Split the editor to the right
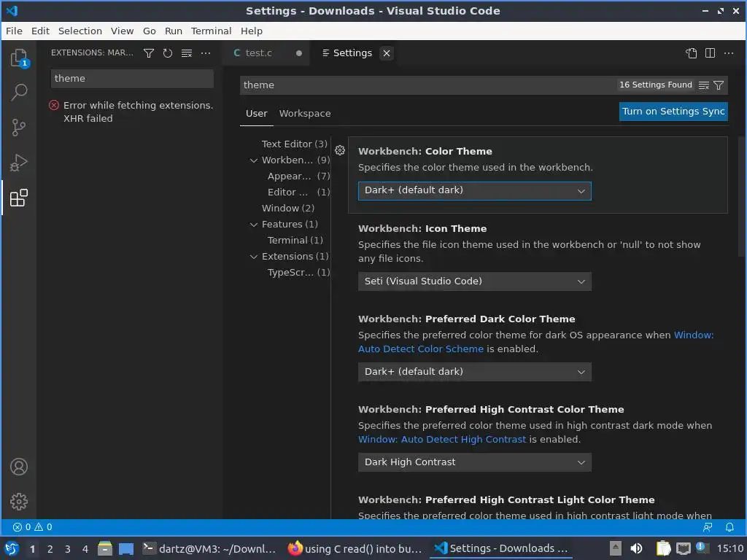 tap(710, 52)
